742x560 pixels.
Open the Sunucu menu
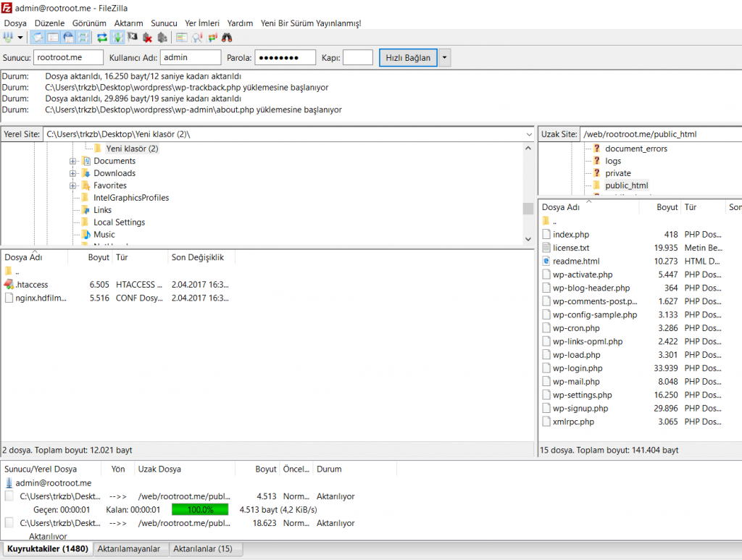(x=164, y=23)
